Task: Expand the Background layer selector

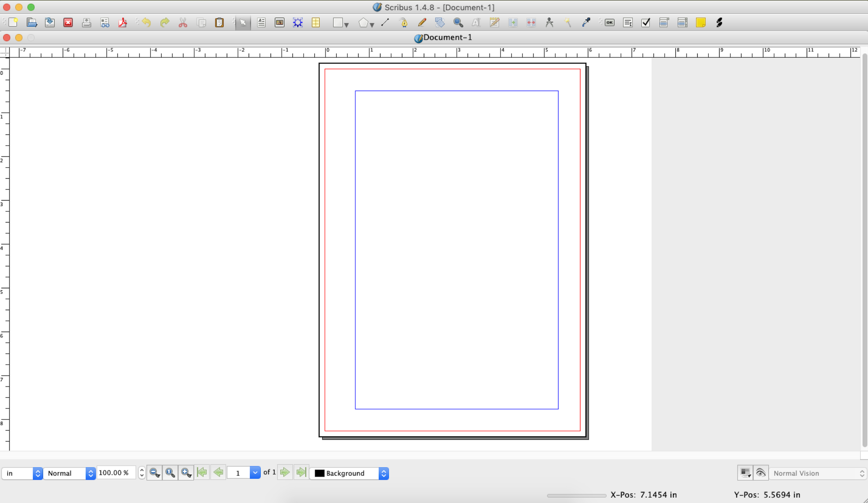Action: tap(384, 473)
